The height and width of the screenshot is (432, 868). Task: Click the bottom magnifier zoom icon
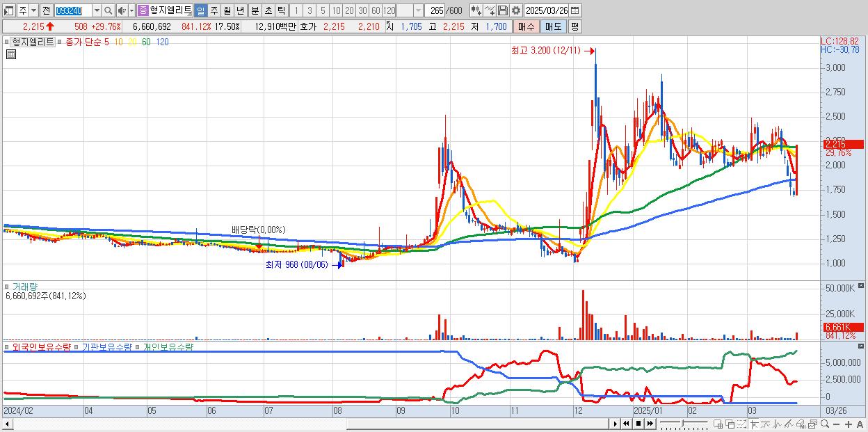825,424
